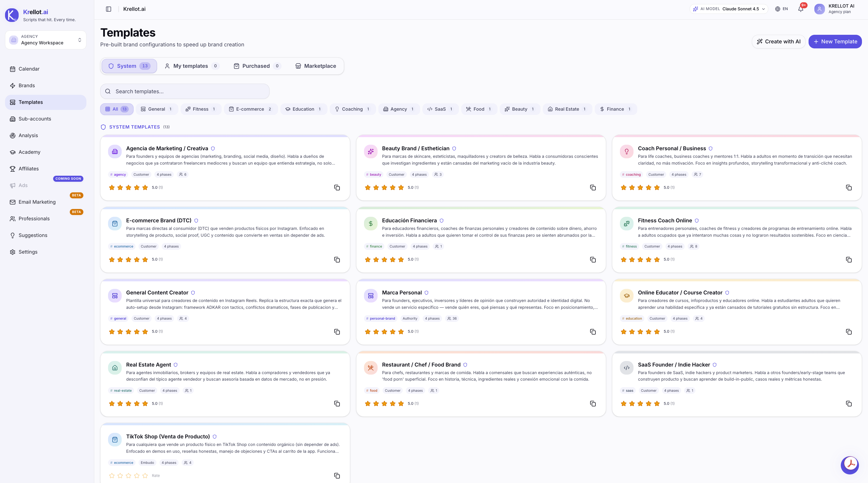Duplicate the Agencia de Marketing template
The width and height of the screenshot is (868, 483).
(337, 188)
